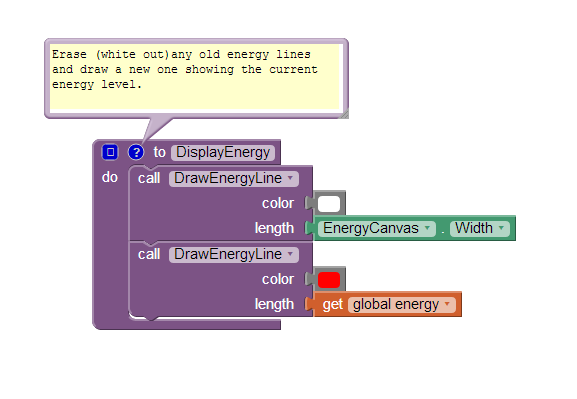The width and height of the screenshot is (577, 399).
Task: Click the comment resize handle corner
Action: point(344,114)
